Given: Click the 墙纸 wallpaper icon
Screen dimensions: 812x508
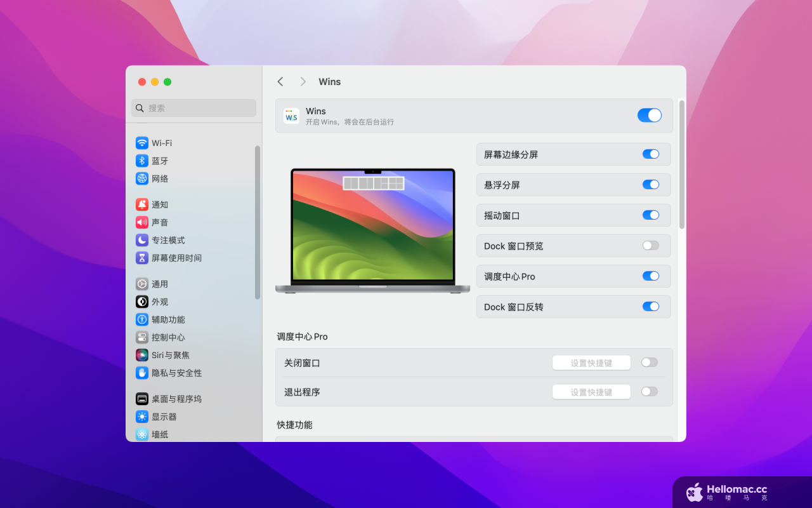Looking at the screenshot, I should (x=142, y=434).
